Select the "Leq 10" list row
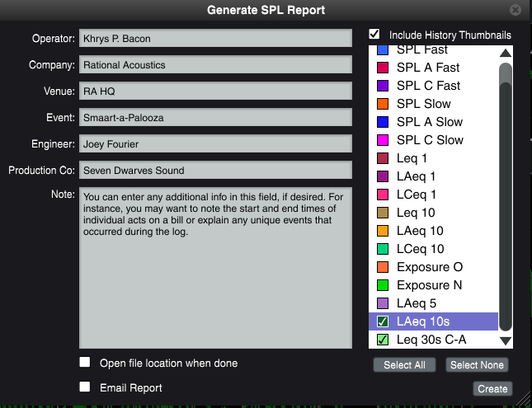532x408 pixels. 433,213
